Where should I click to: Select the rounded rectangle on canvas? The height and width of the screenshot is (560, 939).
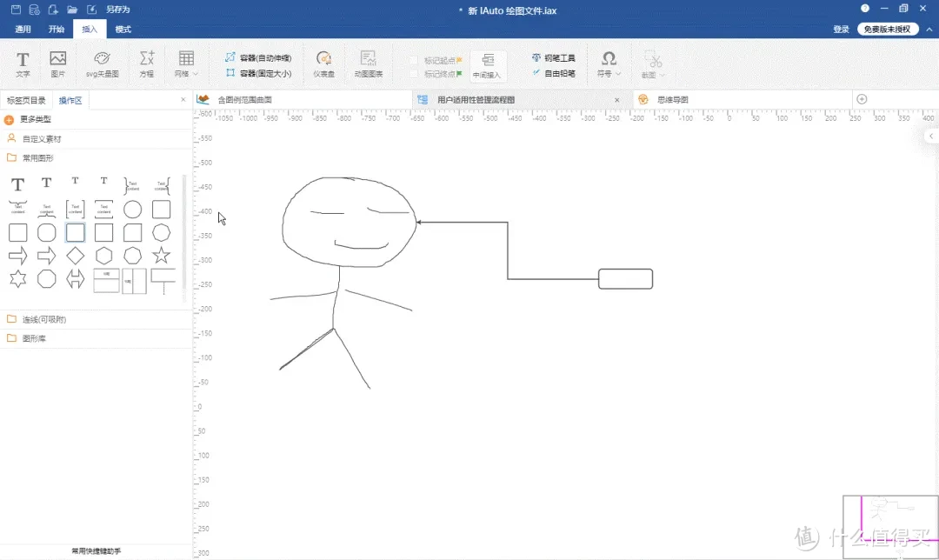click(x=625, y=279)
